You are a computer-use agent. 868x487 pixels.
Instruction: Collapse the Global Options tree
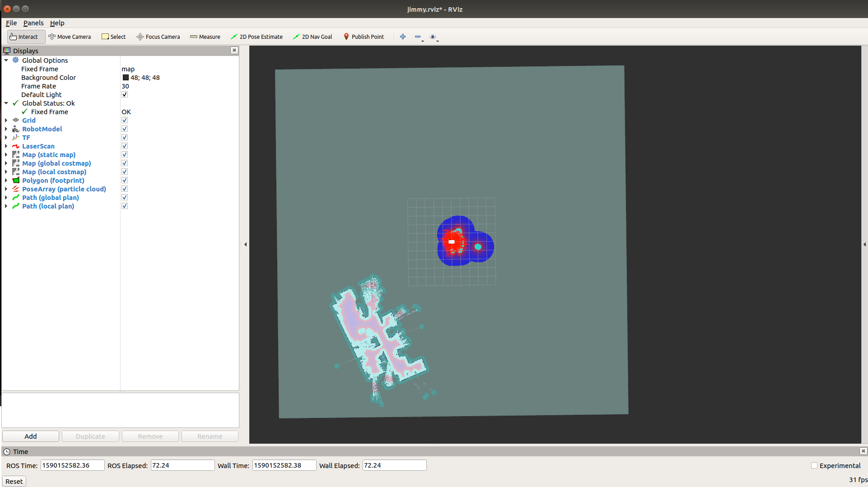[x=6, y=60]
